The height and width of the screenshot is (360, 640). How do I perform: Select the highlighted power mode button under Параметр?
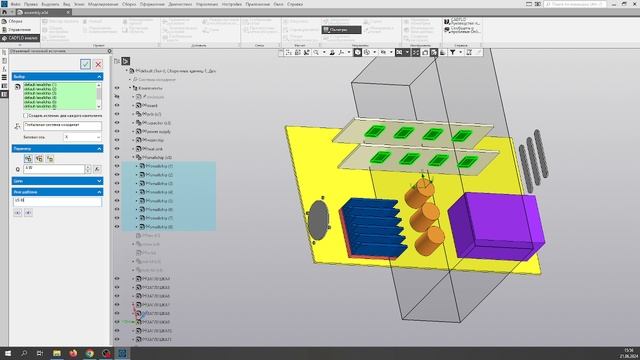pyautogui.click(x=28, y=159)
